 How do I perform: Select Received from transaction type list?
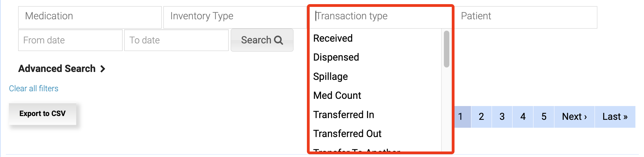[333, 38]
